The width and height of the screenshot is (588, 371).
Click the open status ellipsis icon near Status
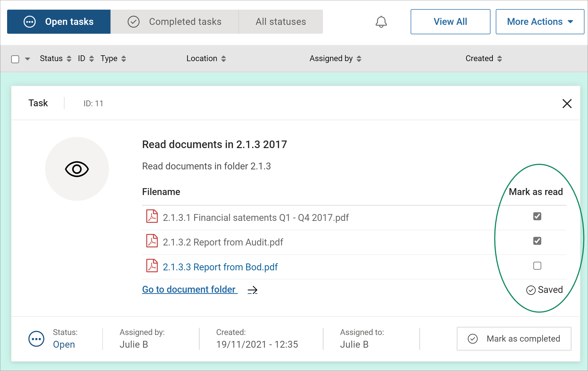tap(36, 339)
